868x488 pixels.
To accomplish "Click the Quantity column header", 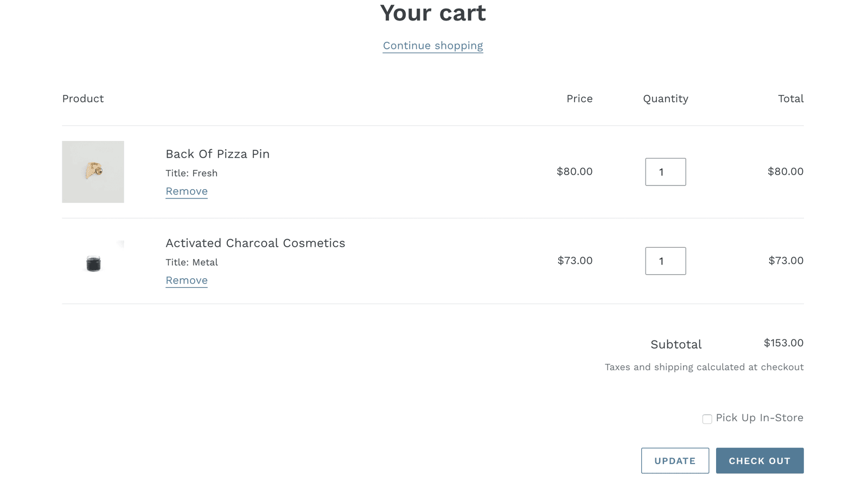I will [x=665, y=99].
